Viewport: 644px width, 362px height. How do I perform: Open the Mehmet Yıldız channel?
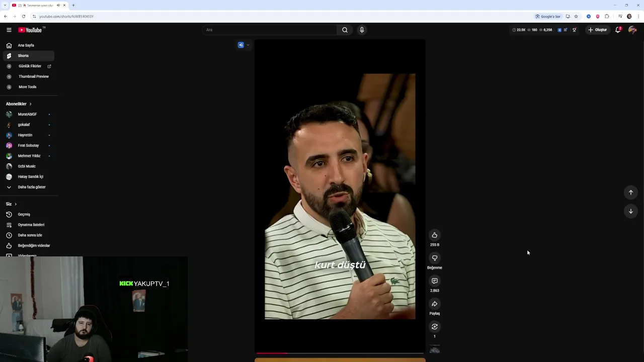pos(29,156)
